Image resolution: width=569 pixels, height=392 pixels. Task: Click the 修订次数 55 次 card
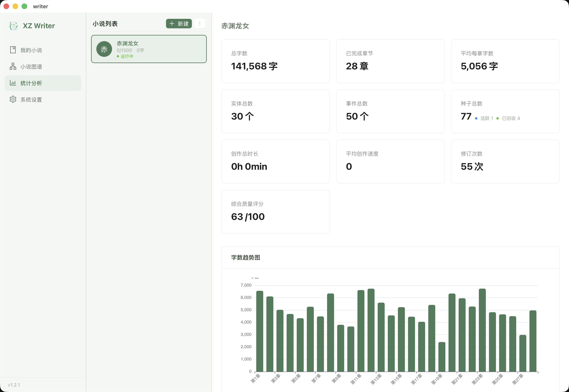tap(505, 161)
